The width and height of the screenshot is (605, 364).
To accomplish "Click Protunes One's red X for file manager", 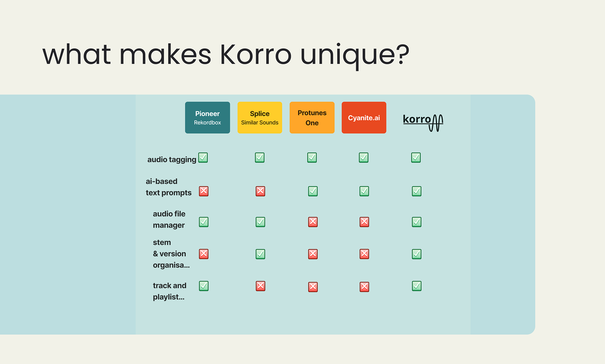I will 313,222.
